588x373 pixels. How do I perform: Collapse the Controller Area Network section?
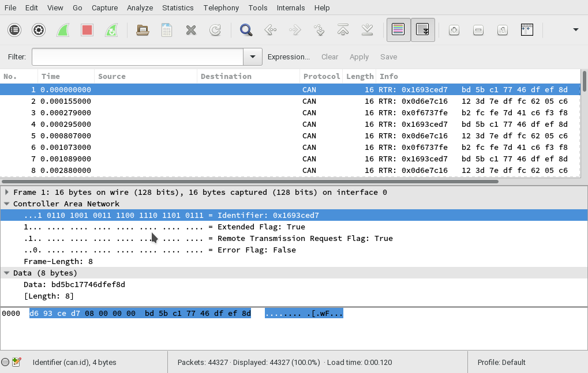[x=6, y=204]
